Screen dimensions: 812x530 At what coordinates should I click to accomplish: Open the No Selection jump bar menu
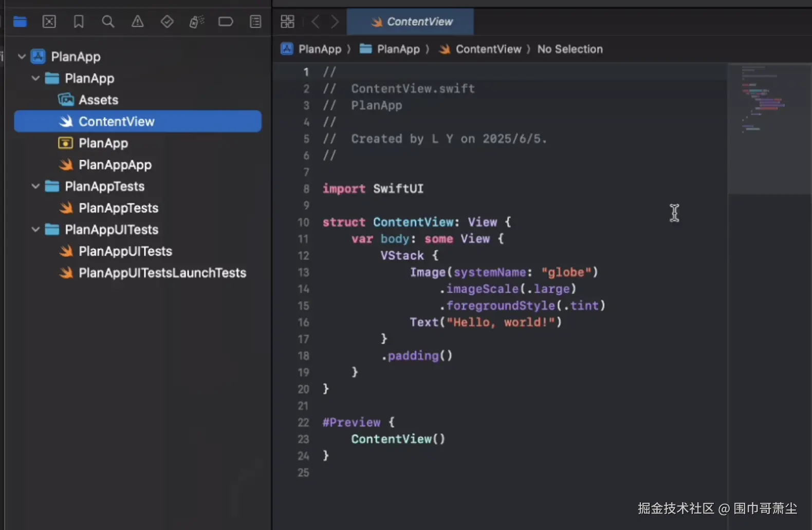(570, 49)
